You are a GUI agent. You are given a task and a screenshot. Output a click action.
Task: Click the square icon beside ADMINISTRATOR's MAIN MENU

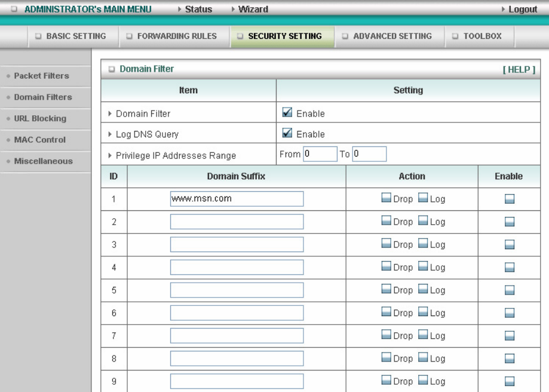[x=14, y=9]
